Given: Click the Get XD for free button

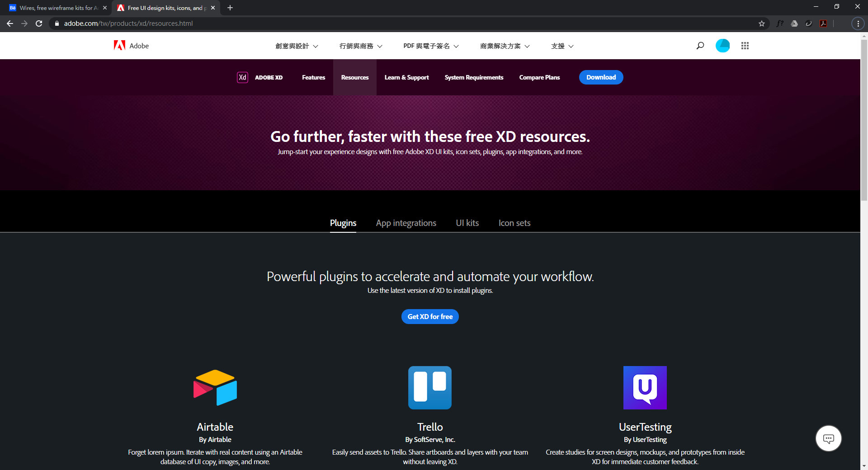Looking at the screenshot, I should (430, 316).
